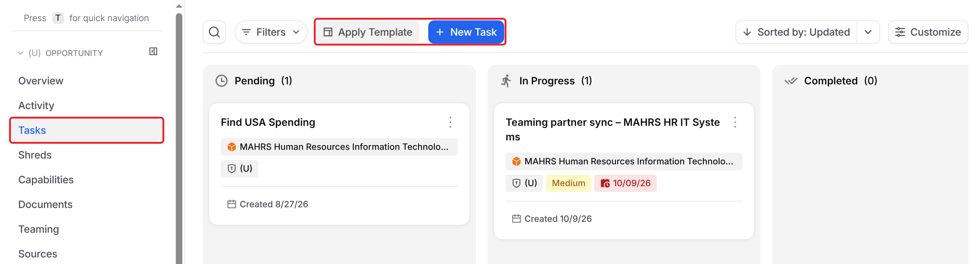The image size is (980, 264).
Task: Open the three-dot menu on Find USA Spending
Action: tap(450, 122)
